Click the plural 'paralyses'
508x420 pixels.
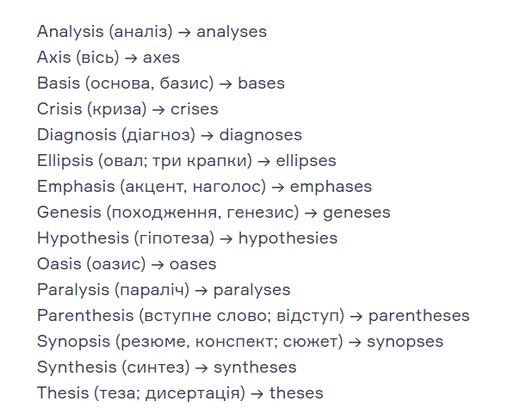[x=251, y=290]
